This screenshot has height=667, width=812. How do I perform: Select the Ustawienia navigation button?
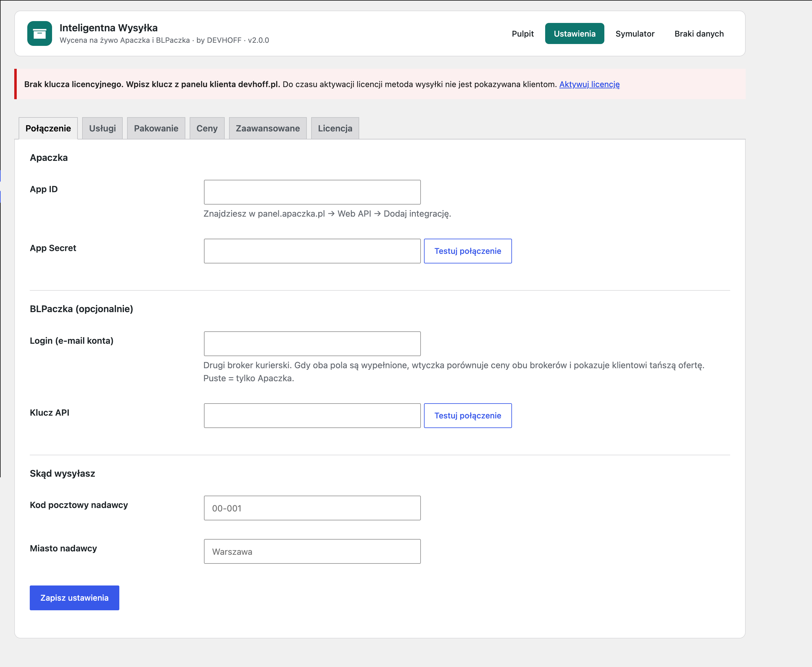tap(574, 34)
